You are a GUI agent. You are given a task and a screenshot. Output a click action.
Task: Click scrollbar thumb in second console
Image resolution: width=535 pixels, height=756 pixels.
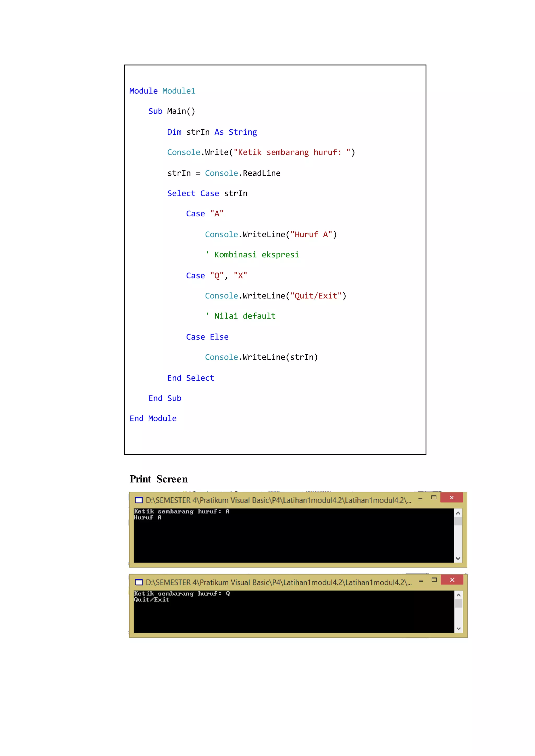click(458, 603)
